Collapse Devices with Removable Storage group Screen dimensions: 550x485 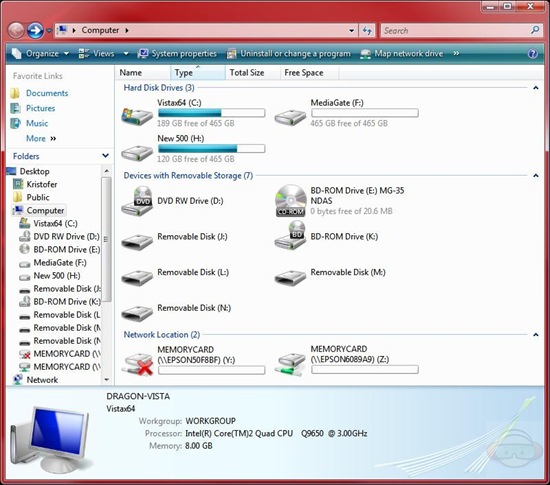click(x=536, y=175)
